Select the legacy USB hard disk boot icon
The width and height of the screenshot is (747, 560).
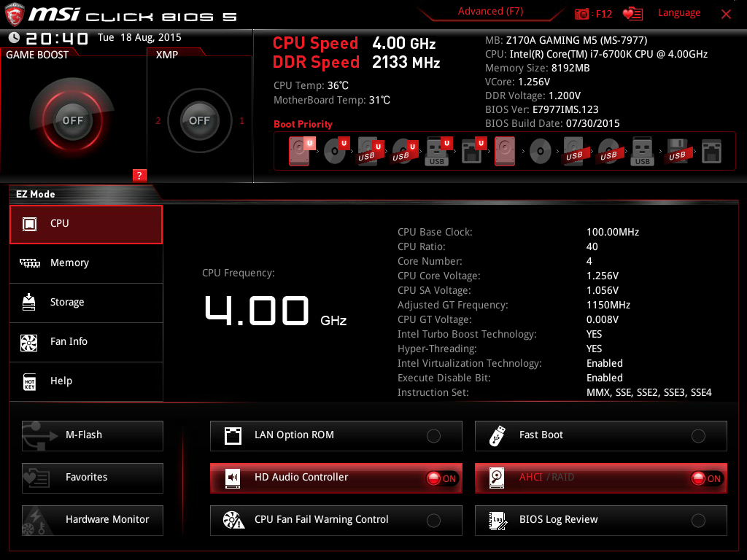coord(574,152)
